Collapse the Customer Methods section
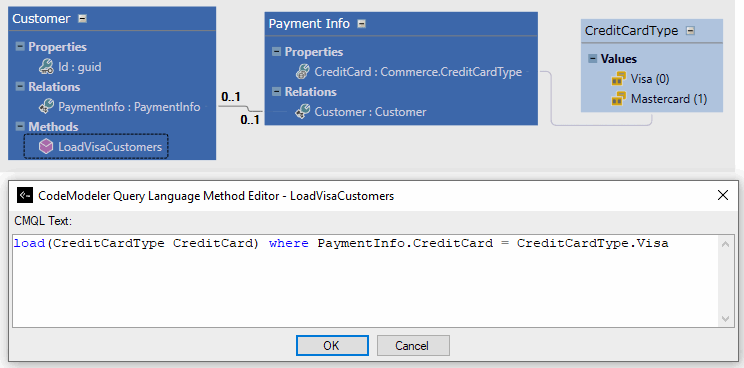The image size is (744, 368). pyautogui.click(x=20, y=127)
